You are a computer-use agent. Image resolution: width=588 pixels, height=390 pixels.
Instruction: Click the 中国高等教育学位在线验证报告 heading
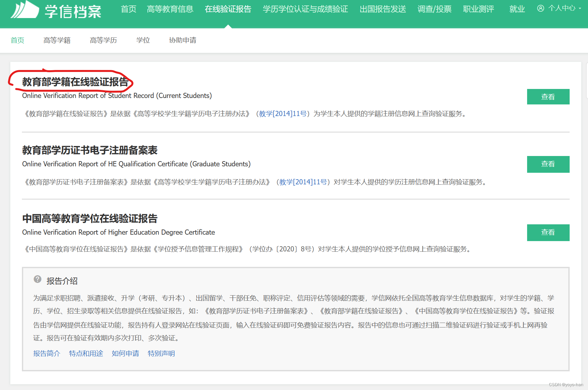pos(90,219)
